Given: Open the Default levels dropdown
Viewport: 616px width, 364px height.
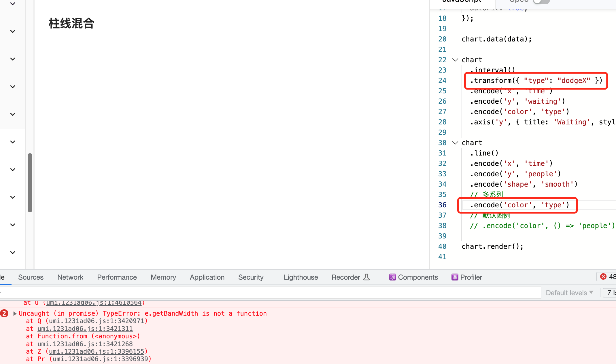Looking at the screenshot, I should tap(569, 293).
